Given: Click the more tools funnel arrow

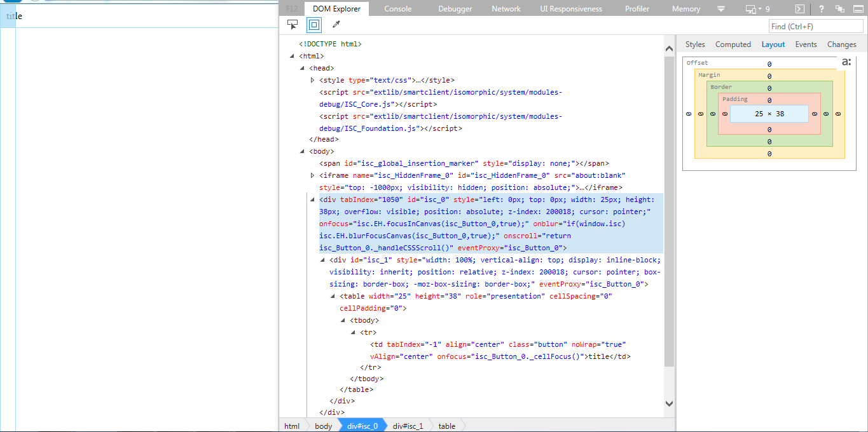Looking at the screenshot, I should (x=721, y=9).
